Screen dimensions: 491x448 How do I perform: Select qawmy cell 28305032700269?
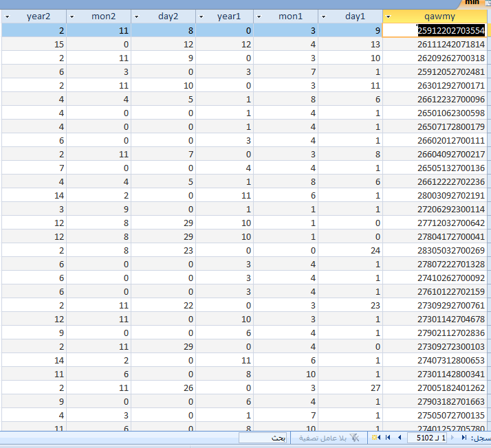(435, 251)
